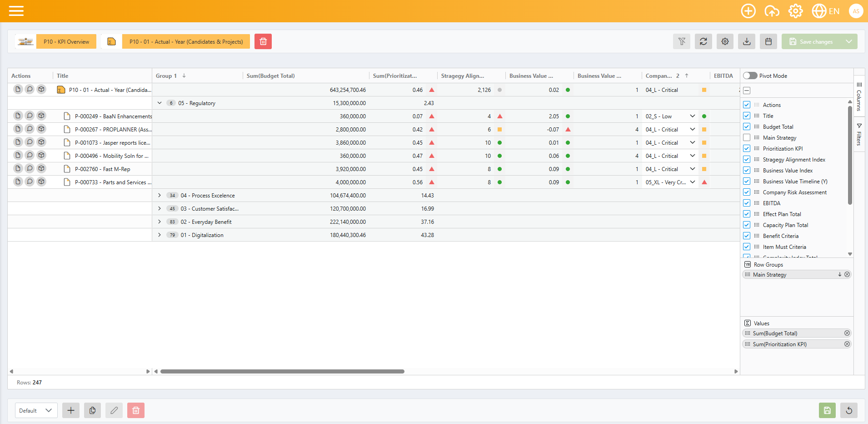The height and width of the screenshot is (424, 868).
Task: Uncheck the Actions column checkbox
Action: pyautogui.click(x=747, y=105)
